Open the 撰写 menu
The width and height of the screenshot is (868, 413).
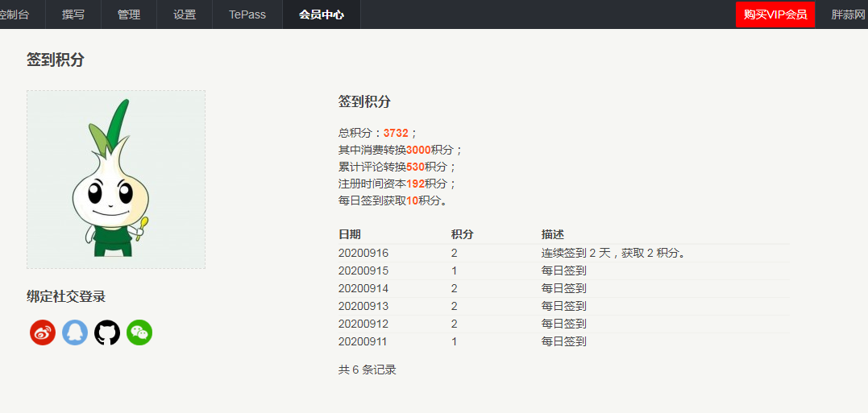(x=73, y=14)
